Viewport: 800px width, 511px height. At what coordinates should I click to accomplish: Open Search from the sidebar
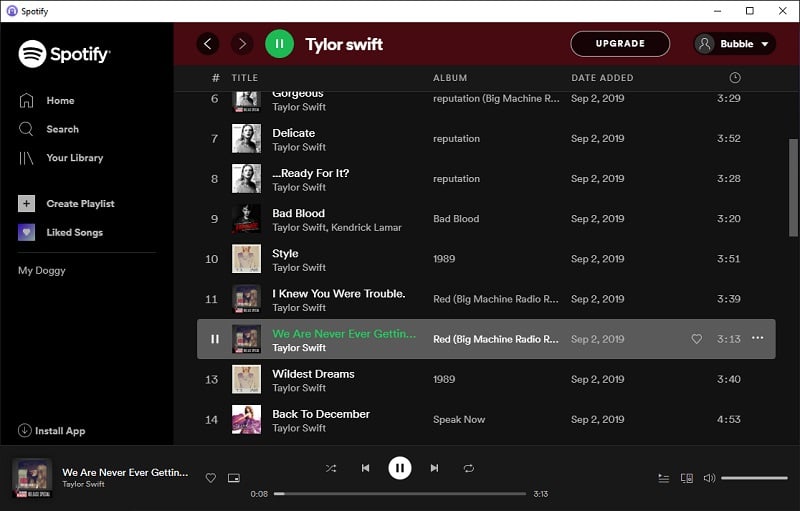click(62, 129)
